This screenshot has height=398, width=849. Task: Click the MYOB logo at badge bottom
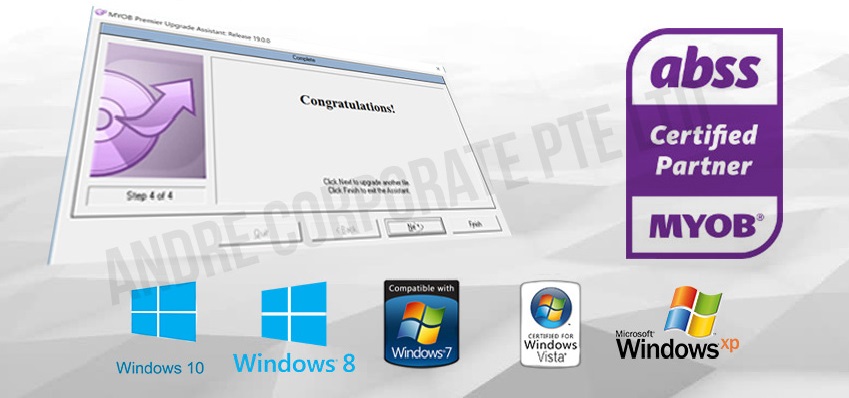pos(707,226)
